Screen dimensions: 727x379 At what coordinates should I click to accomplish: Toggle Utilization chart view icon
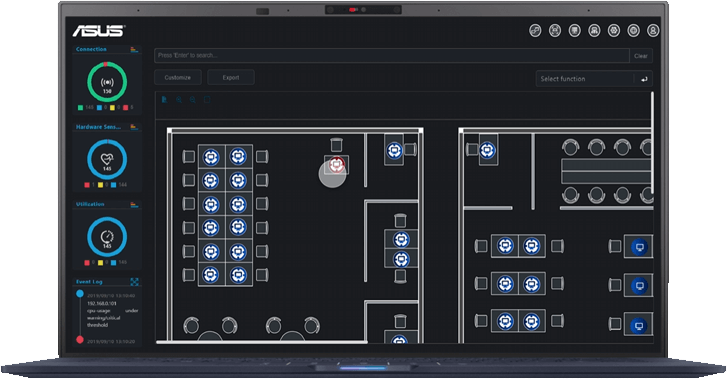click(134, 204)
